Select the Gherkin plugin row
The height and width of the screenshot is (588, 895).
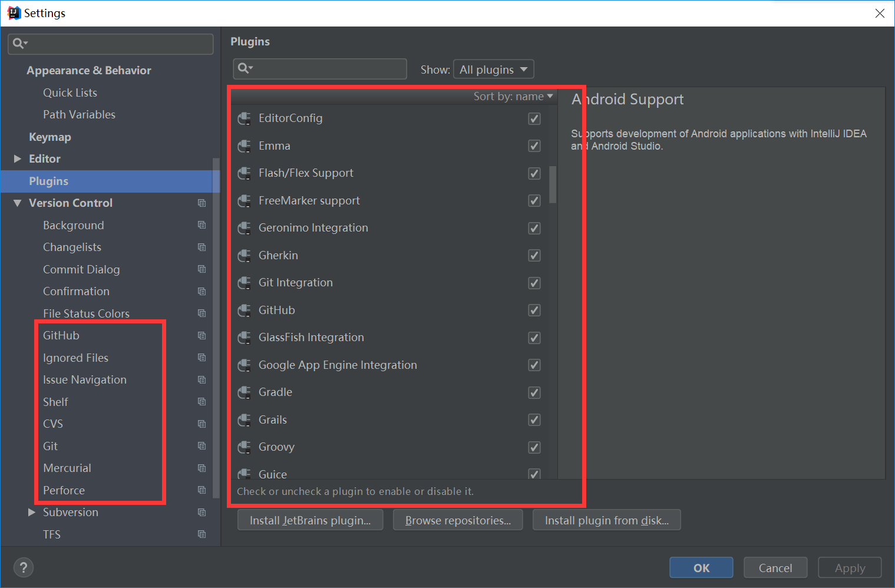click(389, 256)
